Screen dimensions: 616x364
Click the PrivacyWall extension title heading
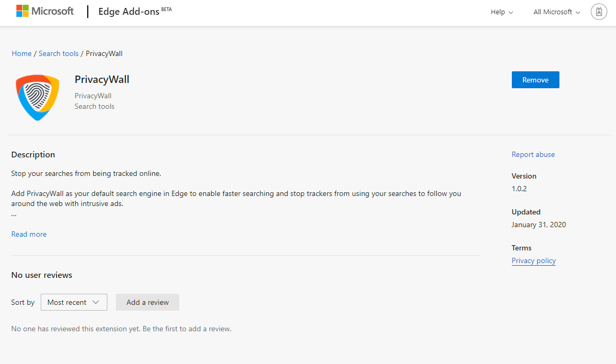102,80
